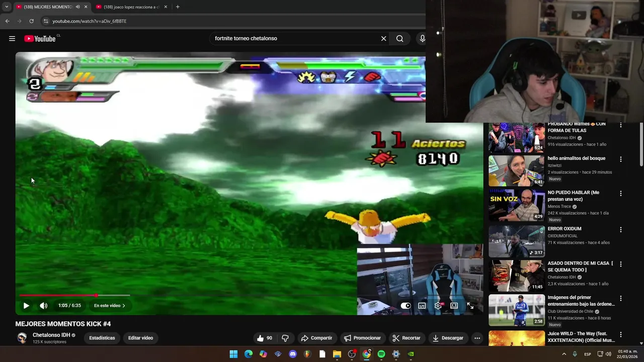This screenshot has width=644, height=362.
Task: Click the Compartir button
Action: pyautogui.click(x=316, y=338)
